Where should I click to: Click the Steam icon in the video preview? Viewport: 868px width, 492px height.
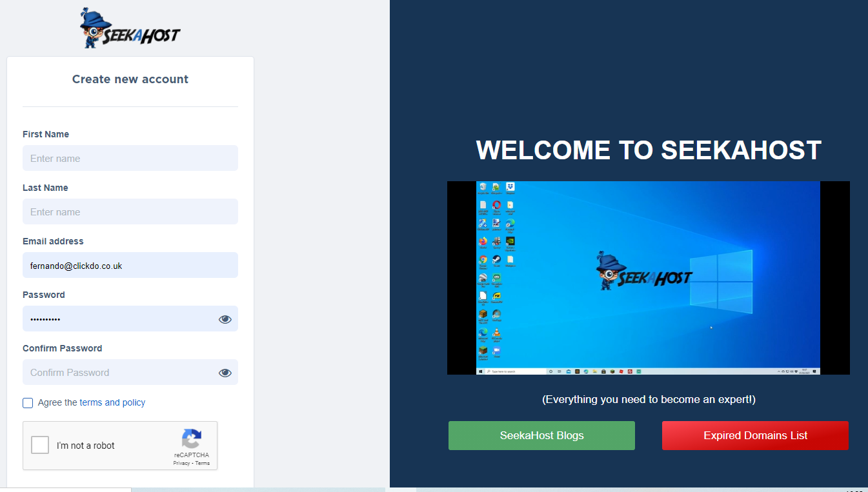coord(496,260)
